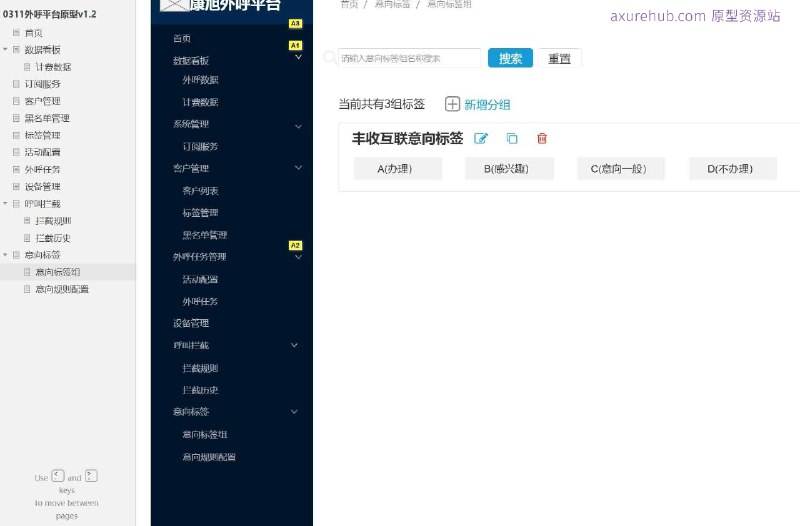Click the page icon beside 拦截规则 in sitemap
The height and width of the screenshot is (526, 800).
click(x=27, y=220)
